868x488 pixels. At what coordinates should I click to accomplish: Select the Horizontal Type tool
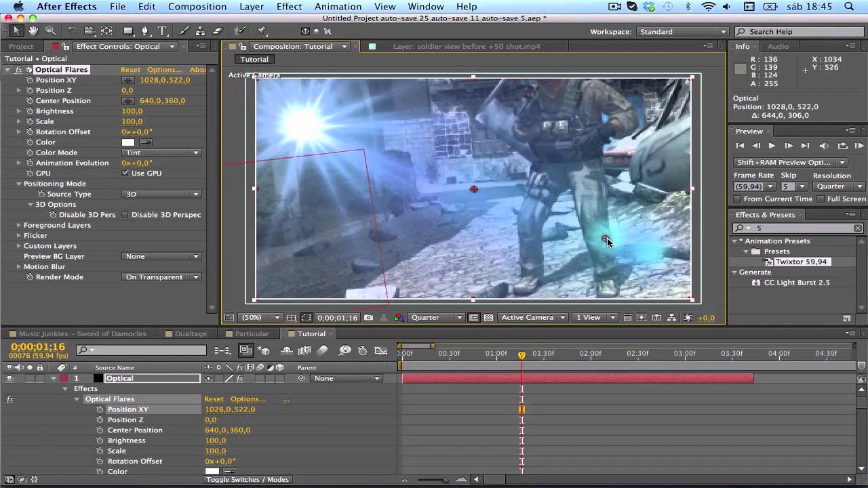coord(163,31)
